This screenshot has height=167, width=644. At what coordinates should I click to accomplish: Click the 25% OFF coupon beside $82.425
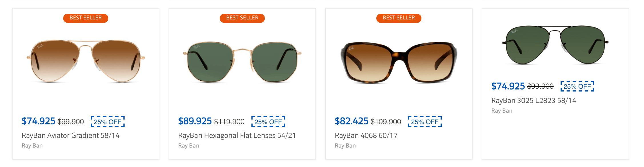coord(425,122)
